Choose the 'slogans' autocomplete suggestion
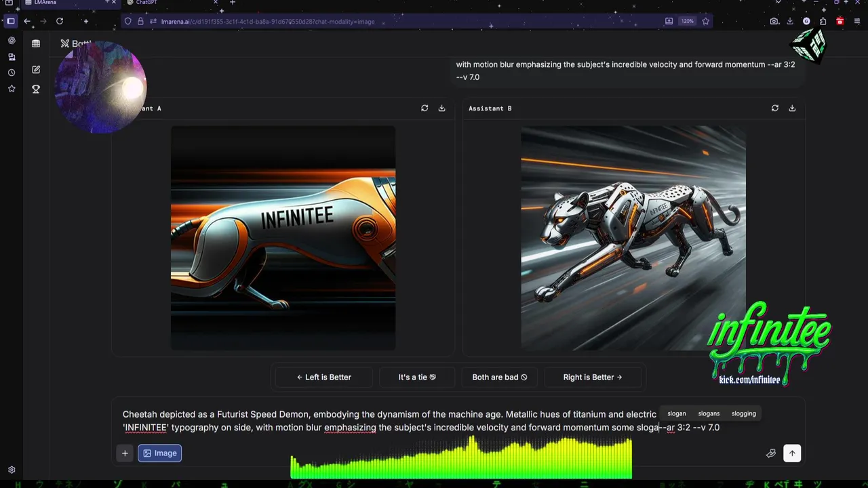 pyautogui.click(x=709, y=413)
